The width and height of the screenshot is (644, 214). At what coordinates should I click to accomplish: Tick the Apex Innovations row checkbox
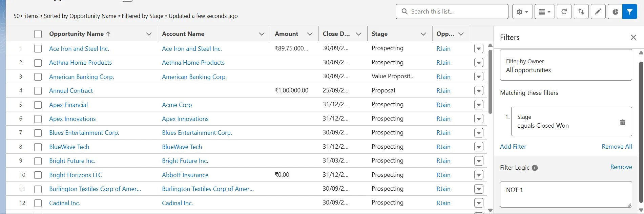[38, 119]
